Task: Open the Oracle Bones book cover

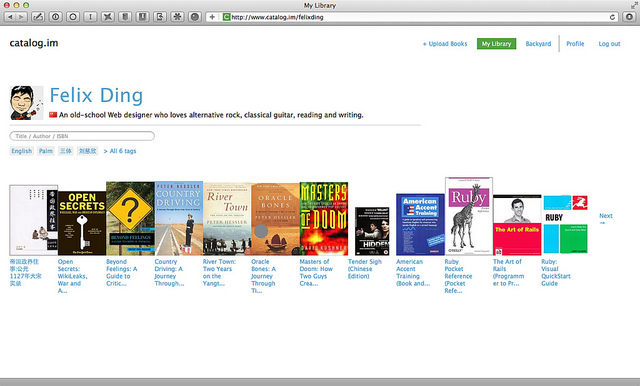Action: 276,219
